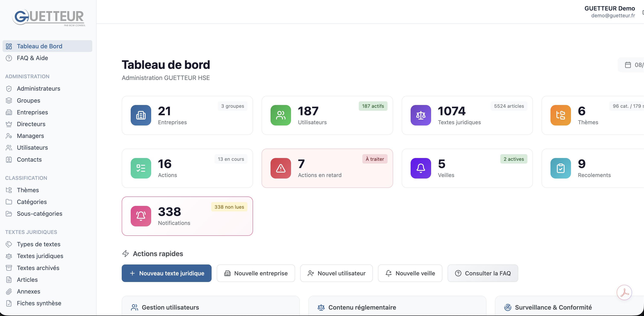This screenshot has width=644, height=316.
Task: Click the Types de textes tag icon
Action: pyautogui.click(x=9, y=244)
